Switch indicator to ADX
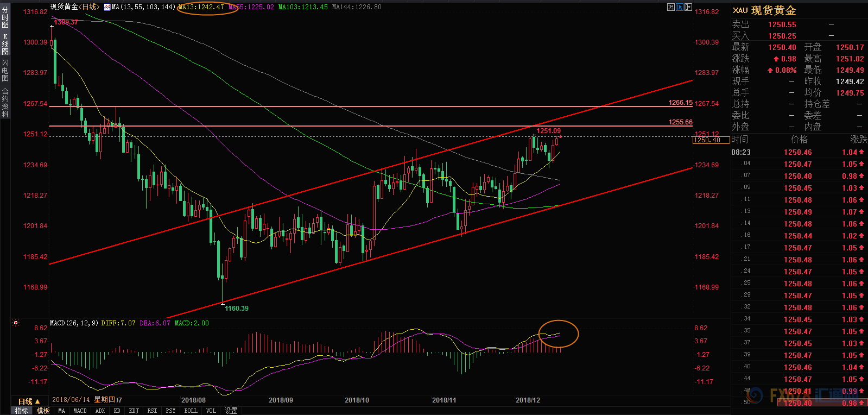The image size is (868, 415). pyautogui.click(x=100, y=411)
